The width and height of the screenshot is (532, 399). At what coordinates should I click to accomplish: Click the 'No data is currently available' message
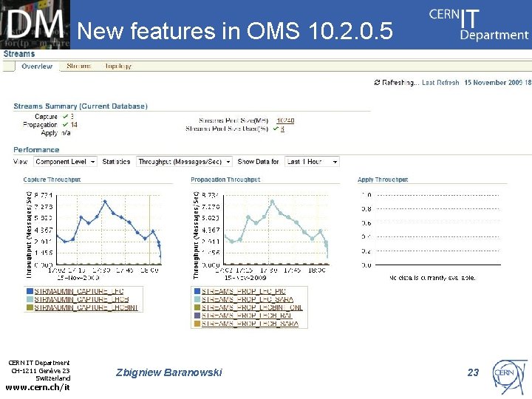(432, 278)
